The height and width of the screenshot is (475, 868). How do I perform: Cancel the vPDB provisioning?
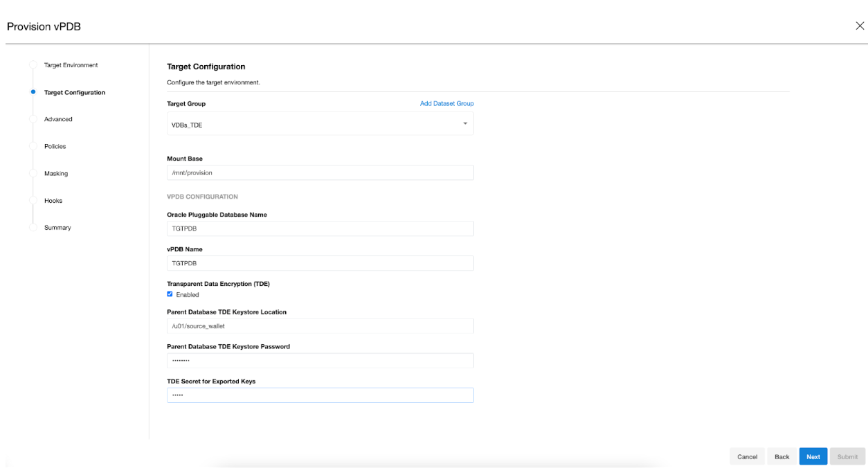[x=747, y=457]
